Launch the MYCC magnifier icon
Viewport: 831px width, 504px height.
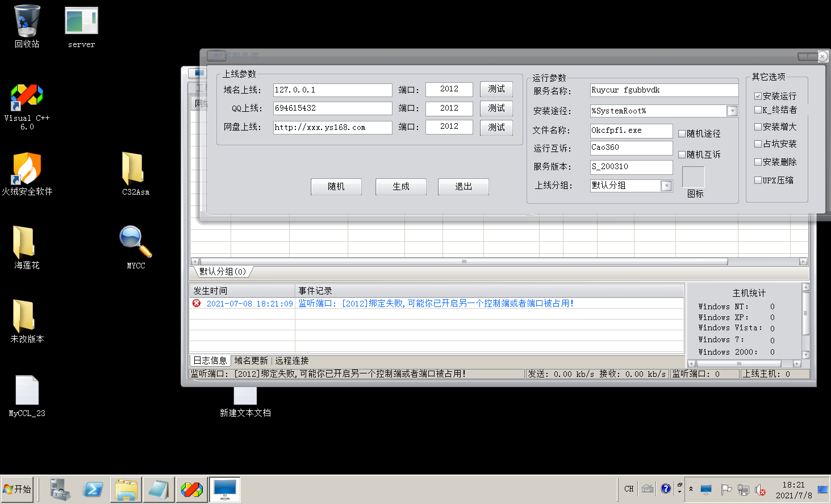[x=135, y=247]
